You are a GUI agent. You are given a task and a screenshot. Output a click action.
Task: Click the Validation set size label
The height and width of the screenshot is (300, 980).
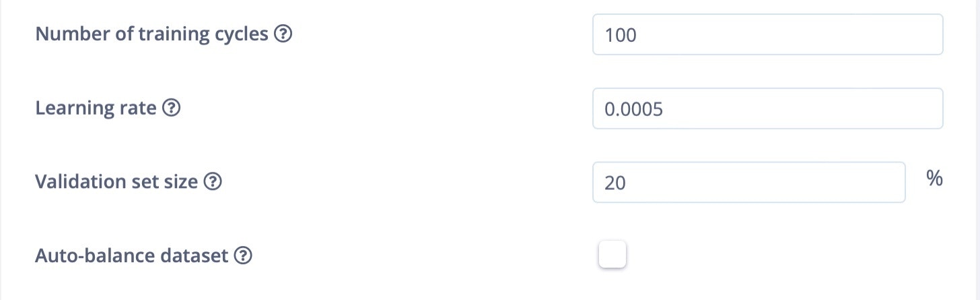pyautogui.click(x=116, y=182)
